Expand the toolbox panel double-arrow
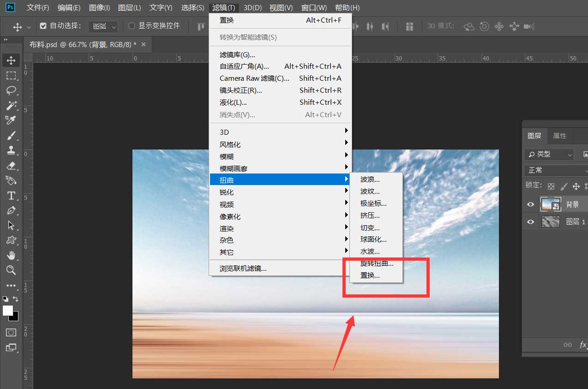588x389 pixels. coord(6,40)
